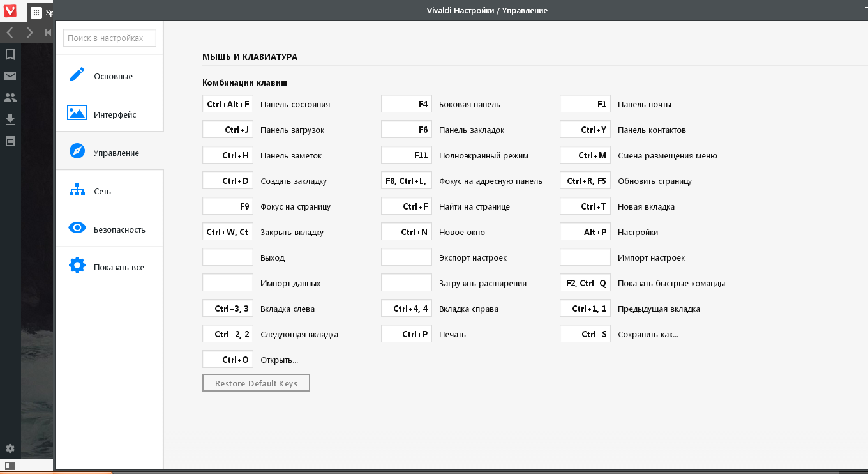The width and height of the screenshot is (868, 474).
Task: Edit the Ctrl+T shortcut for Новая вкладка
Action: coord(585,206)
